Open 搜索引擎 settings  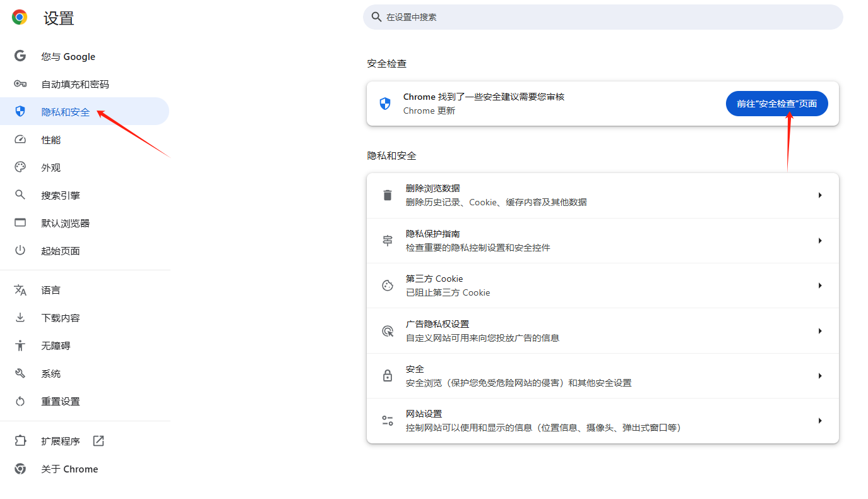click(x=85, y=195)
